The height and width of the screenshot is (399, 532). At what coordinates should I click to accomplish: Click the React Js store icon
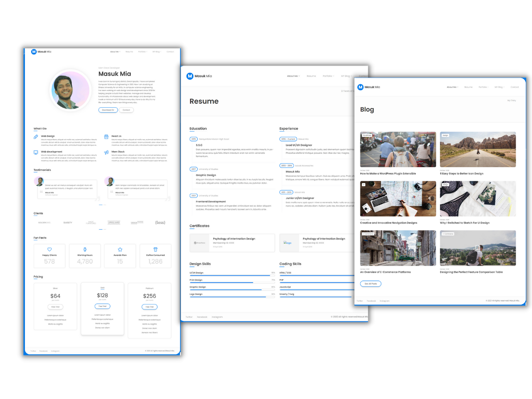pyautogui.click(x=106, y=137)
